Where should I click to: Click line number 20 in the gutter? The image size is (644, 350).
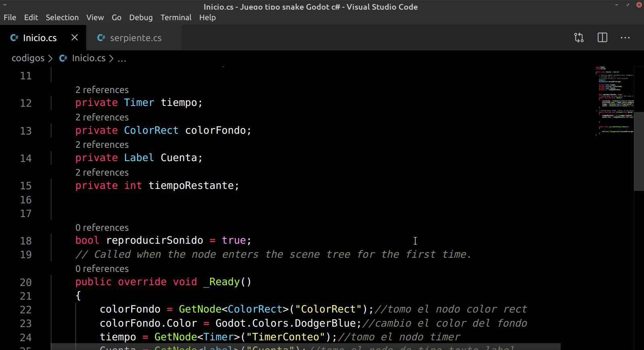(26, 282)
